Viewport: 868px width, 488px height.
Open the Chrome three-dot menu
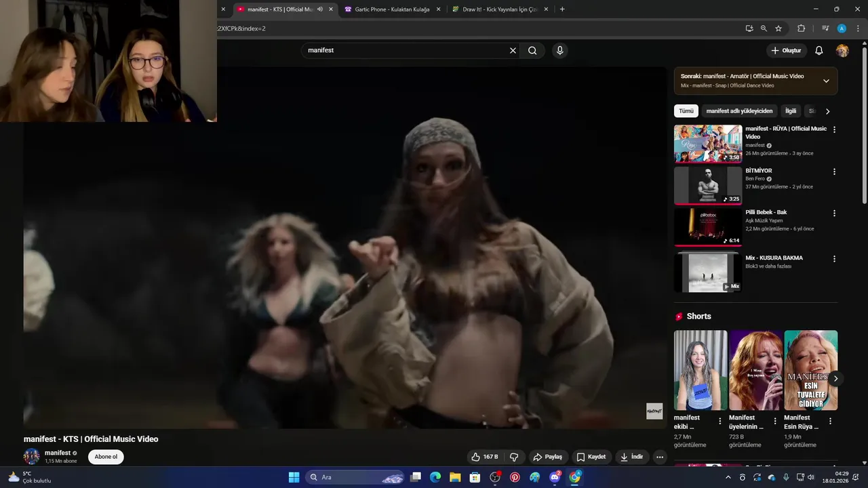click(x=856, y=28)
